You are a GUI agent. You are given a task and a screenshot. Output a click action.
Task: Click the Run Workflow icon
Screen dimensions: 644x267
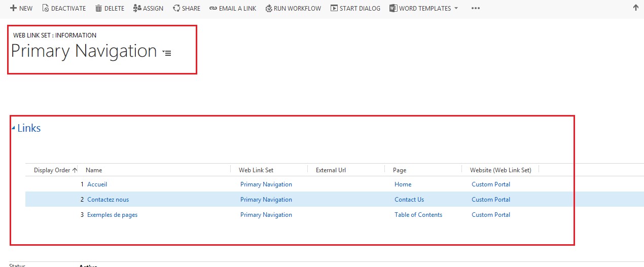pos(269,8)
